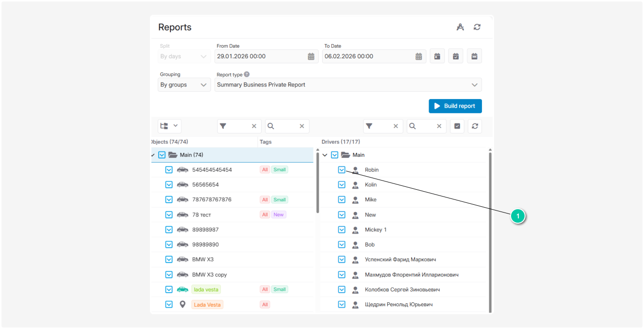Screen dimensions: 644x329
Task: Click the Tags column header
Action: coord(265,142)
